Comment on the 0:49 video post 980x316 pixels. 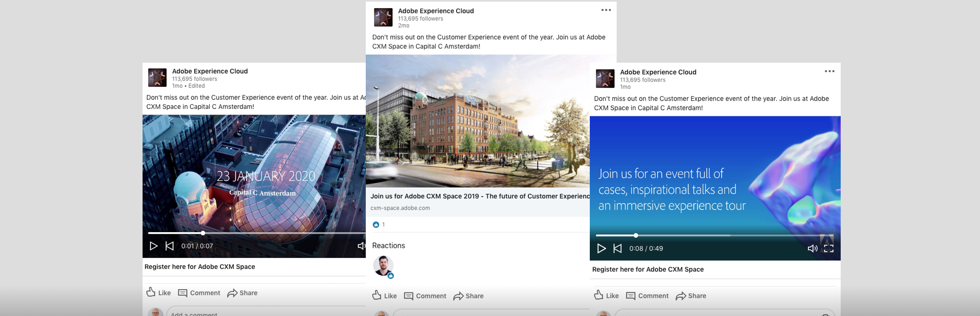(x=647, y=296)
